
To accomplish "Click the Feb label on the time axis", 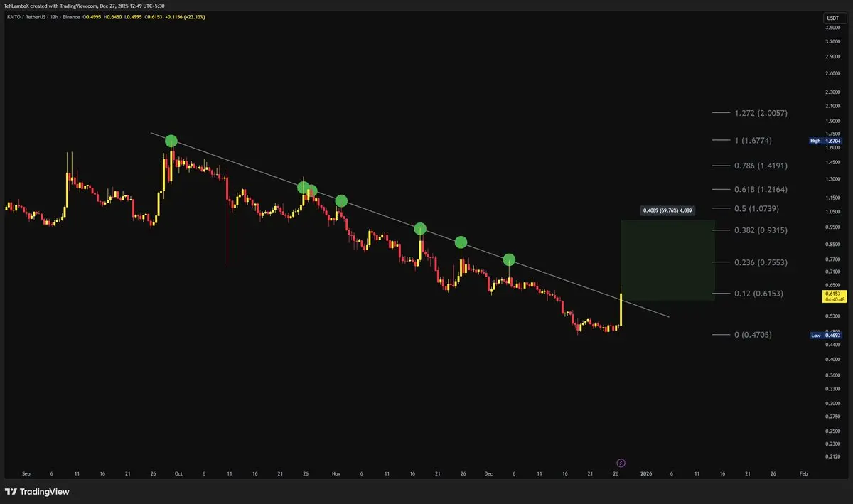I will 803,473.
